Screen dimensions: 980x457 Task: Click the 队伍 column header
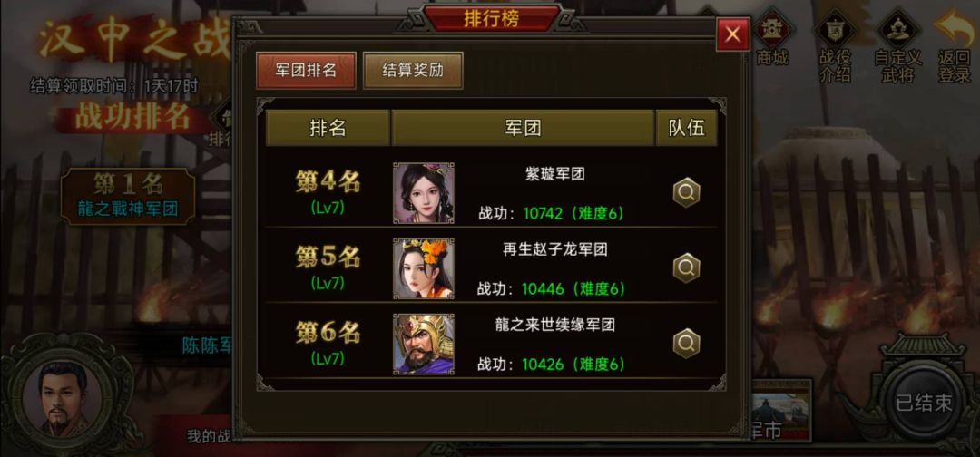(x=686, y=128)
